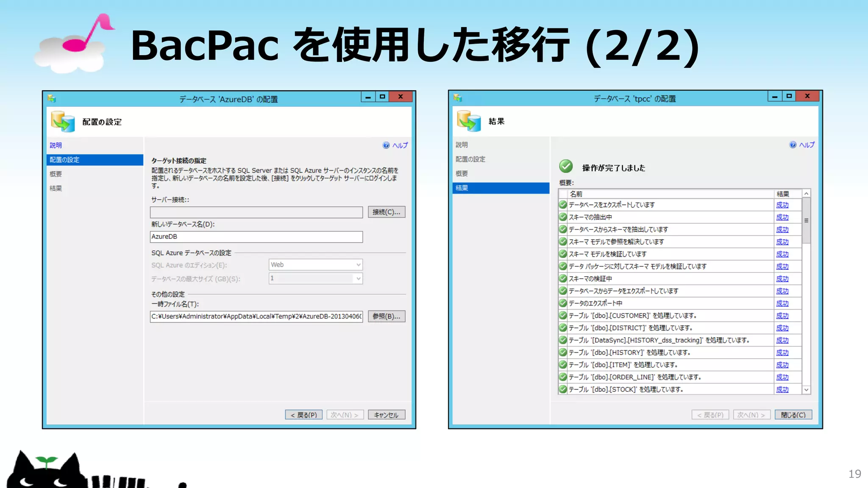Click the 参照(B)... browse button
Image resolution: width=868 pixels, height=488 pixels.
387,316
